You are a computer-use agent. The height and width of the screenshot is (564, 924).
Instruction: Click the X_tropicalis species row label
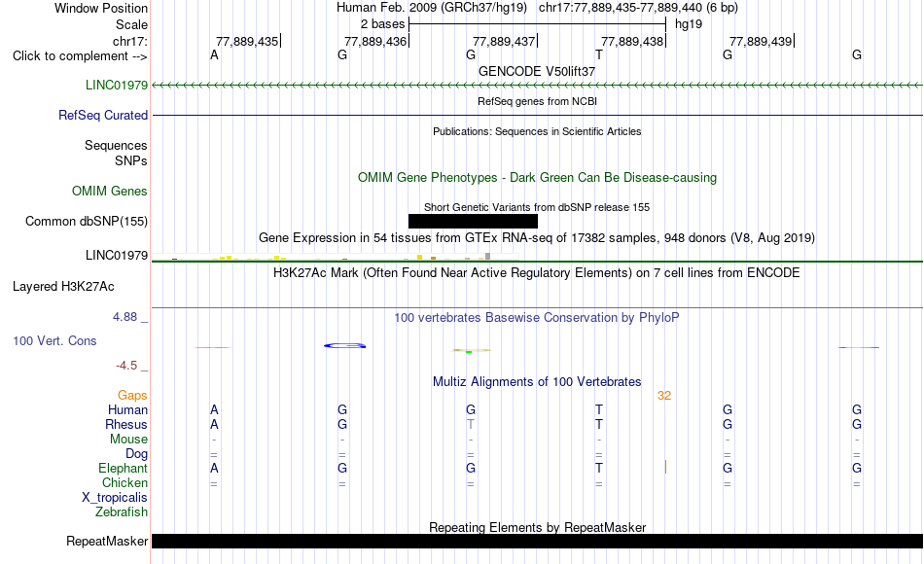click(115, 498)
